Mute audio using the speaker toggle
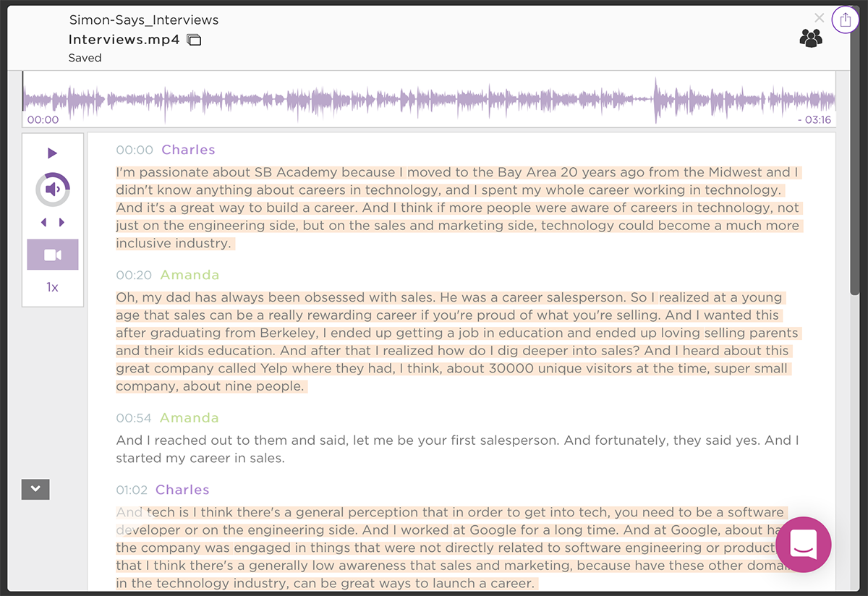The image size is (868, 596). 52,189
